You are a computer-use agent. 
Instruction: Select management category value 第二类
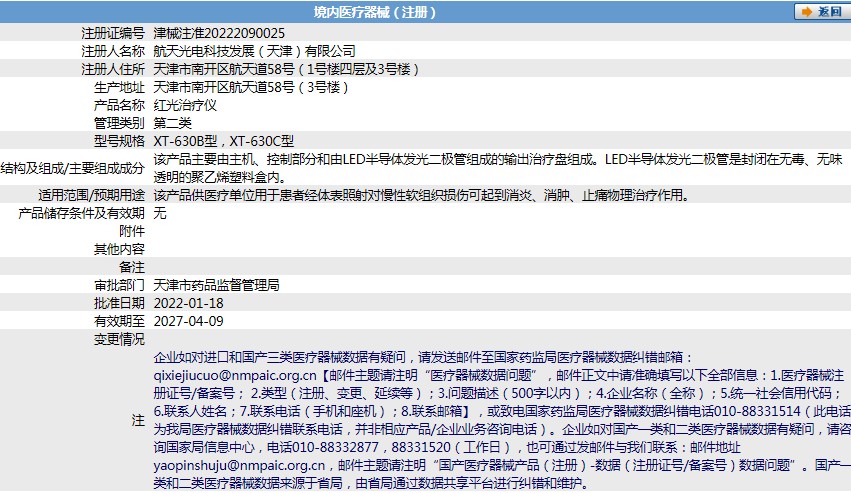(x=173, y=123)
